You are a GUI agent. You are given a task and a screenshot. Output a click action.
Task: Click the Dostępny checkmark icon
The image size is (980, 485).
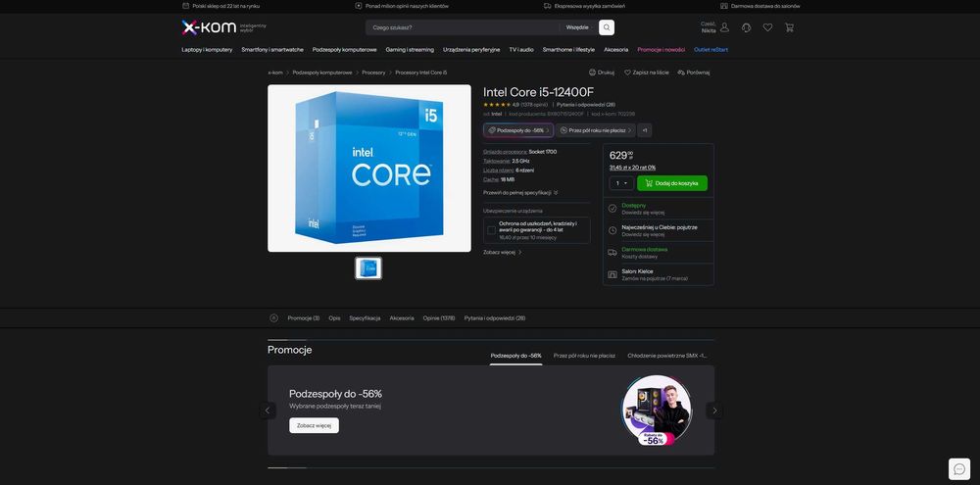(x=612, y=208)
